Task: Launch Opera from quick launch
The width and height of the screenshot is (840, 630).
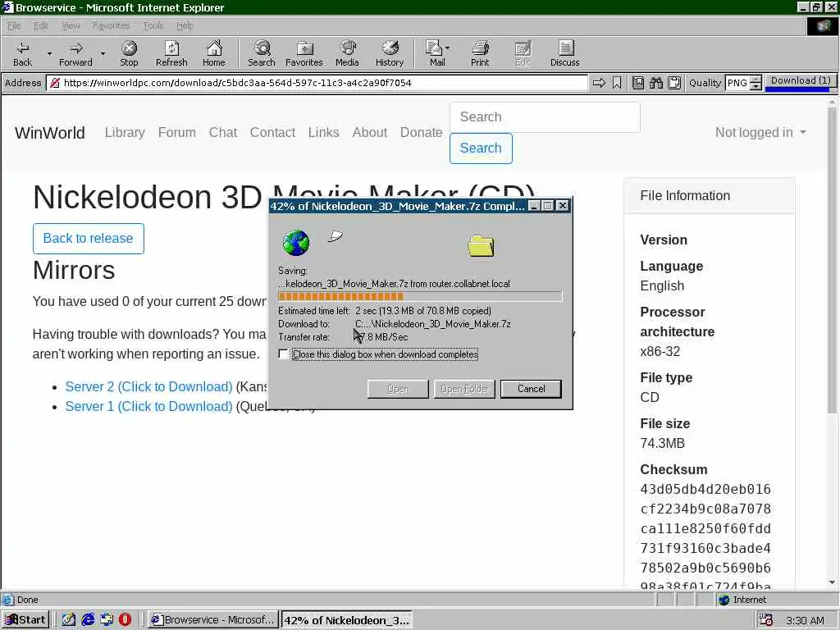Action: (125, 620)
